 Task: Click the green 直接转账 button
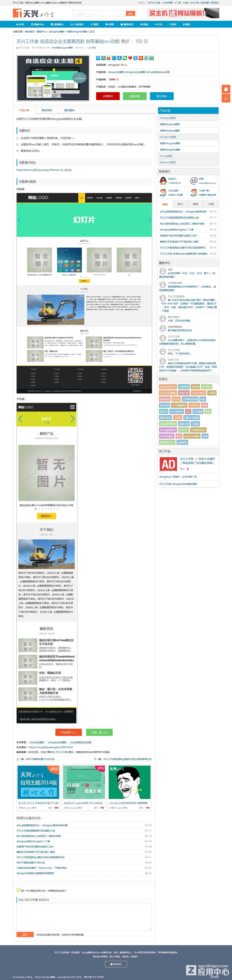coord(134,96)
